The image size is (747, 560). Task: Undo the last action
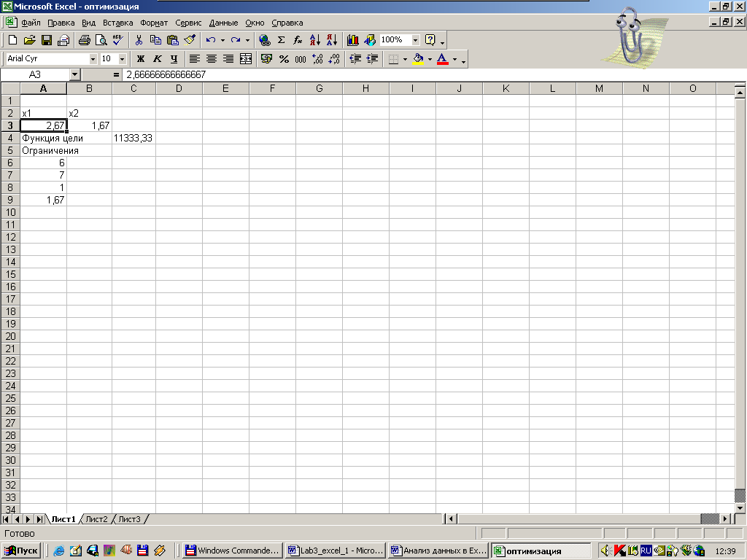pyautogui.click(x=211, y=40)
